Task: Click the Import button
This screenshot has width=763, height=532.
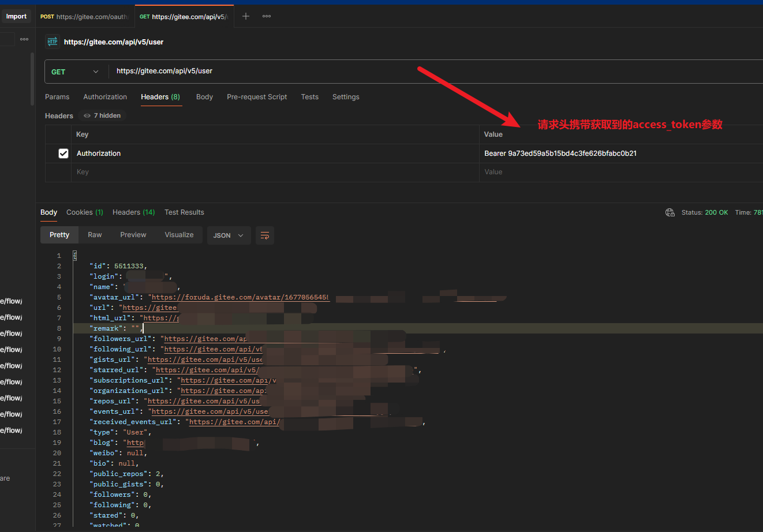Action: click(x=16, y=16)
